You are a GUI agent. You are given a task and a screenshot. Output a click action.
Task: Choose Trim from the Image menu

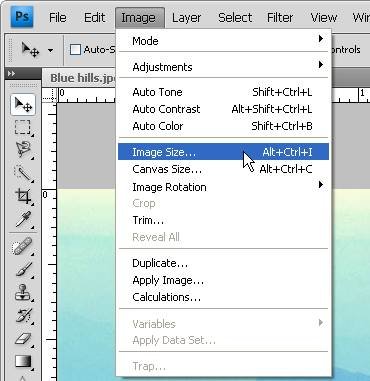[223, 220]
